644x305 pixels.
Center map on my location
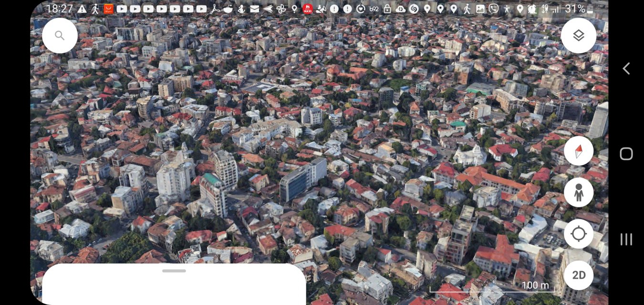[x=578, y=234]
